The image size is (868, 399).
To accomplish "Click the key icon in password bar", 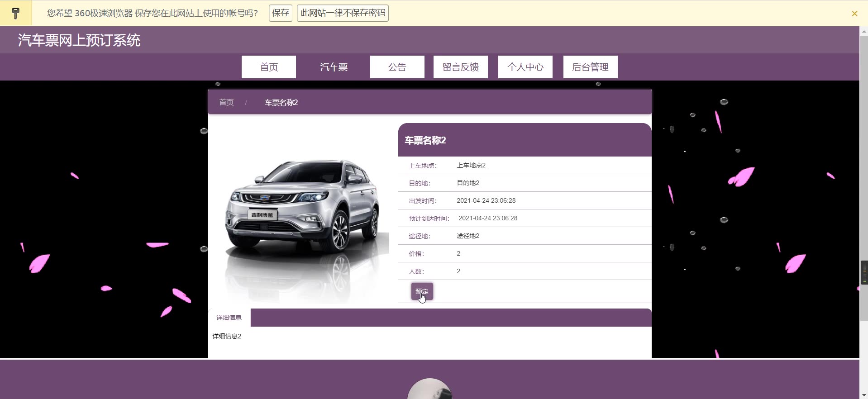I will coord(16,13).
